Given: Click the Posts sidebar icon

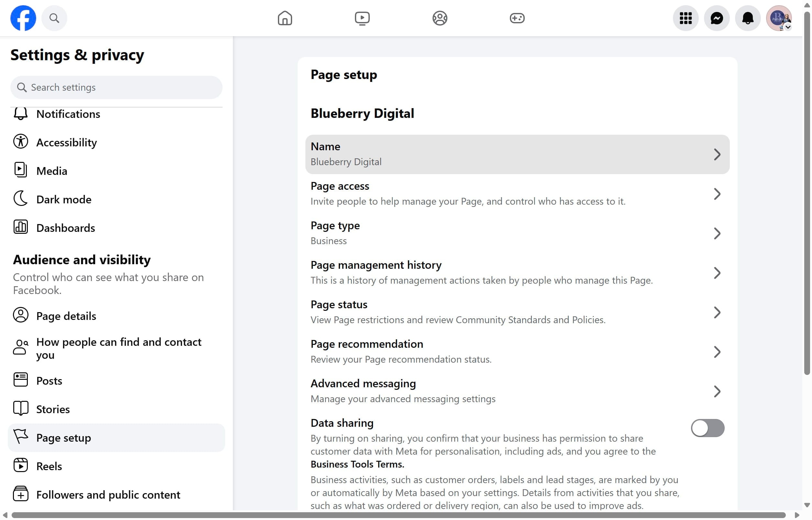Looking at the screenshot, I should [21, 379].
